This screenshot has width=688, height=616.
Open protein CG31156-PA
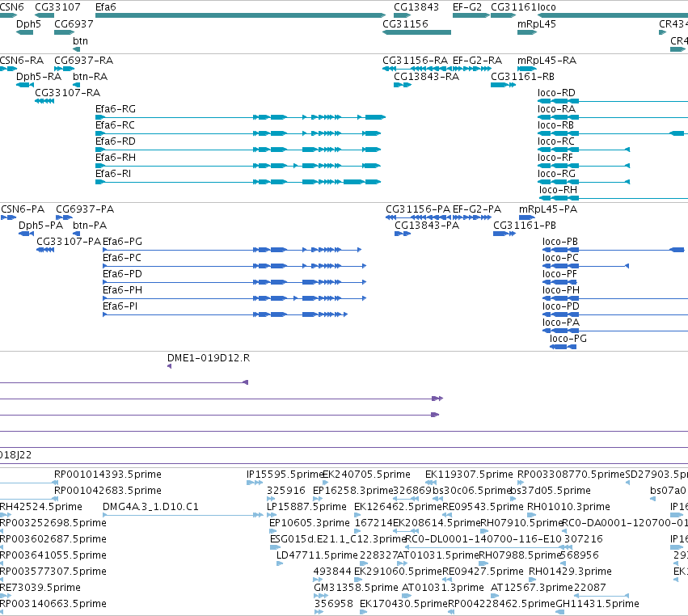418,209
